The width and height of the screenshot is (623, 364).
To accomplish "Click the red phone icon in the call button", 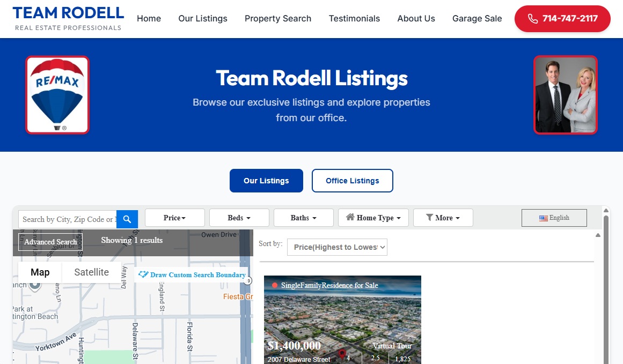I will (x=532, y=18).
